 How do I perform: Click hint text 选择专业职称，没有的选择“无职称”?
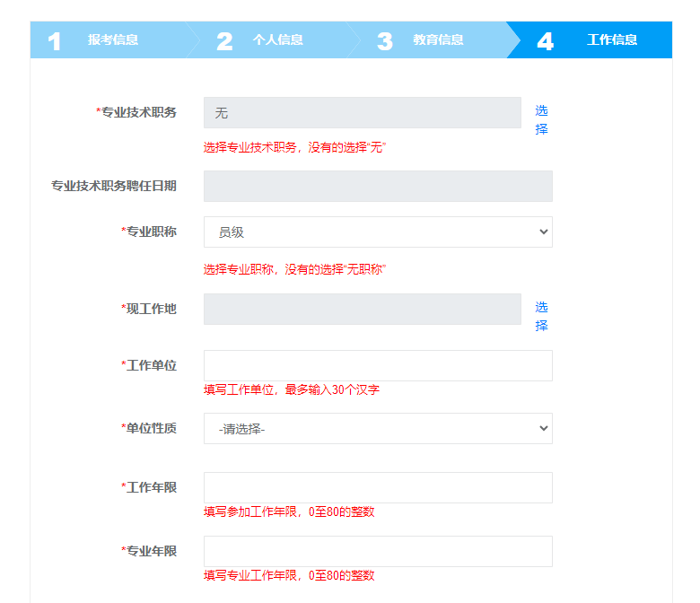coord(294,269)
